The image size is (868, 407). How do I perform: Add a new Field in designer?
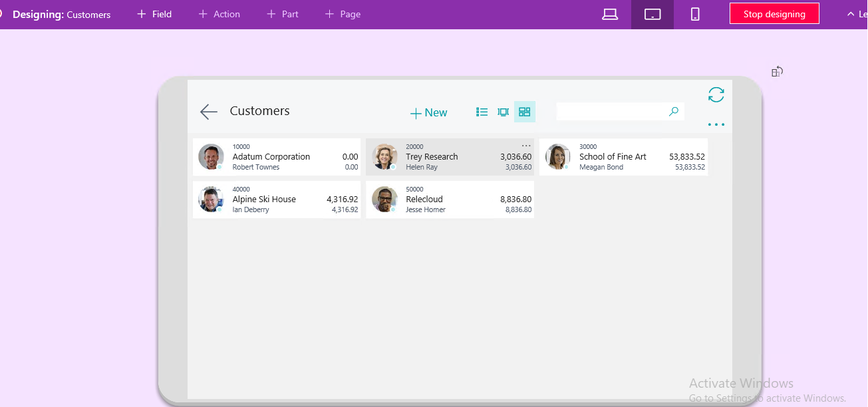coord(154,14)
